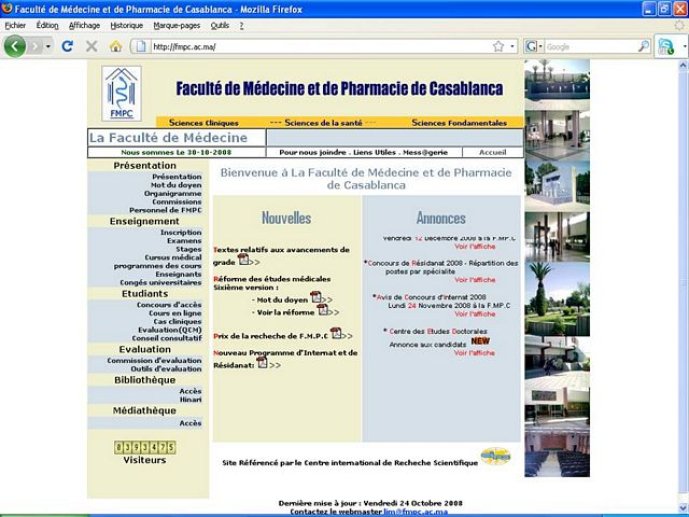Click Voir l'affiche under Concours d'Internat
Viewport: 689px width, 517px height.
point(475,314)
